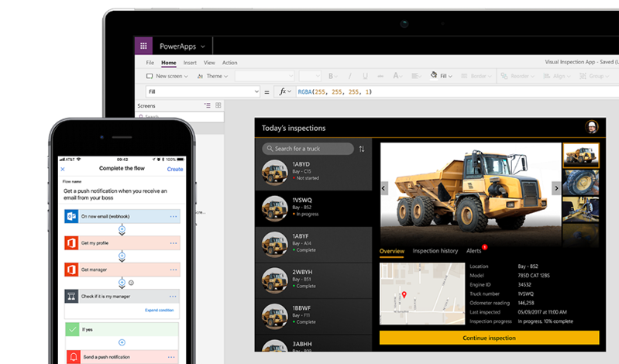Open options for On new email step

pyautogui.click(x=174, y=216)
